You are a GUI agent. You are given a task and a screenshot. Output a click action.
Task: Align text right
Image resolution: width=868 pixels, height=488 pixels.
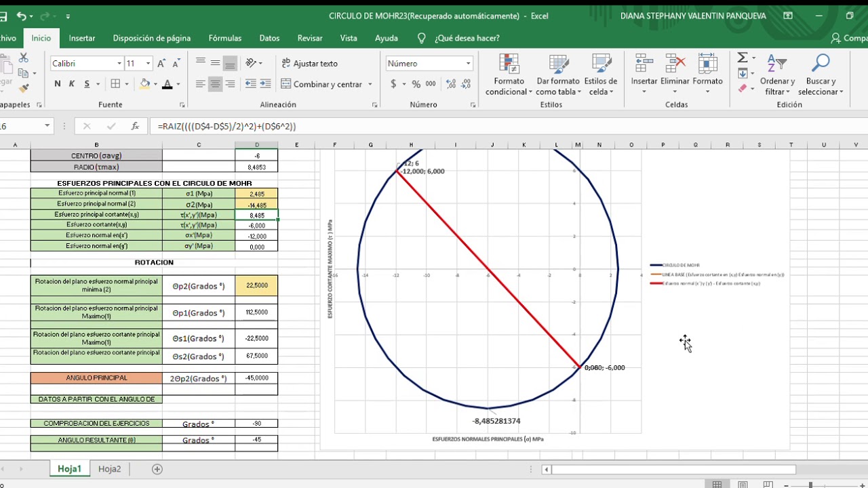click(x=230, y=84)
